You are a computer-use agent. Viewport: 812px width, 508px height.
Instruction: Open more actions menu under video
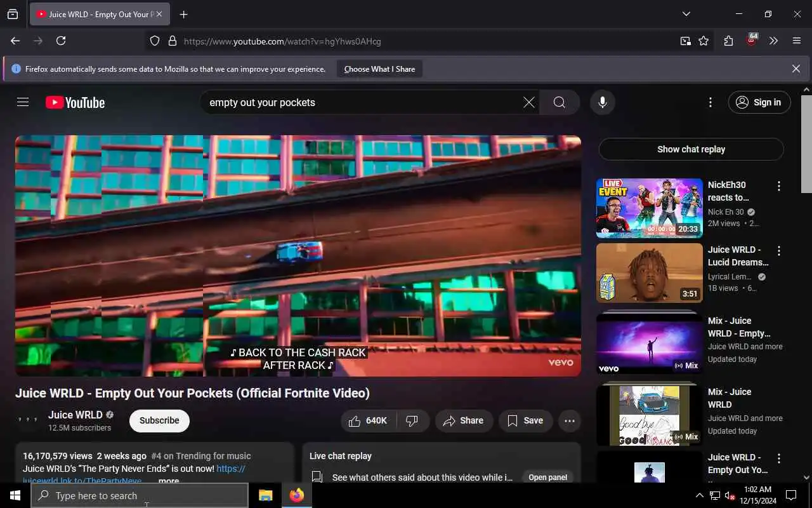pos(570,420)
